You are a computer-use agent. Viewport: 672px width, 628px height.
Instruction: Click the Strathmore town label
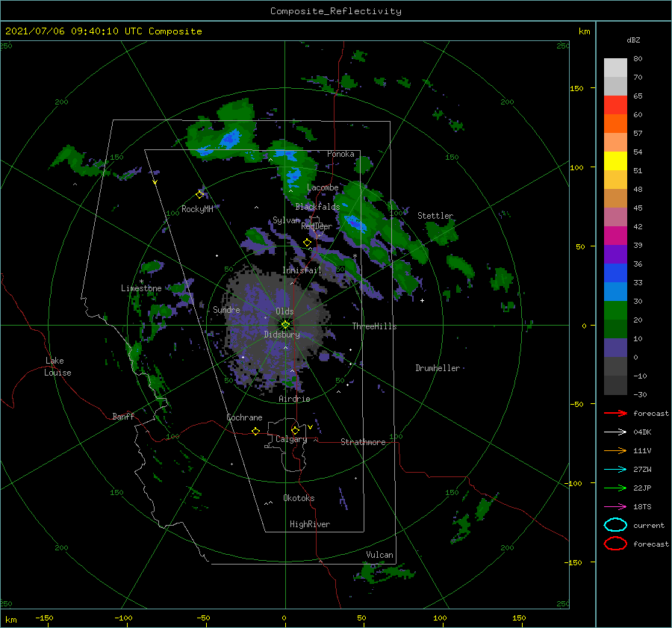coord(363,442)
